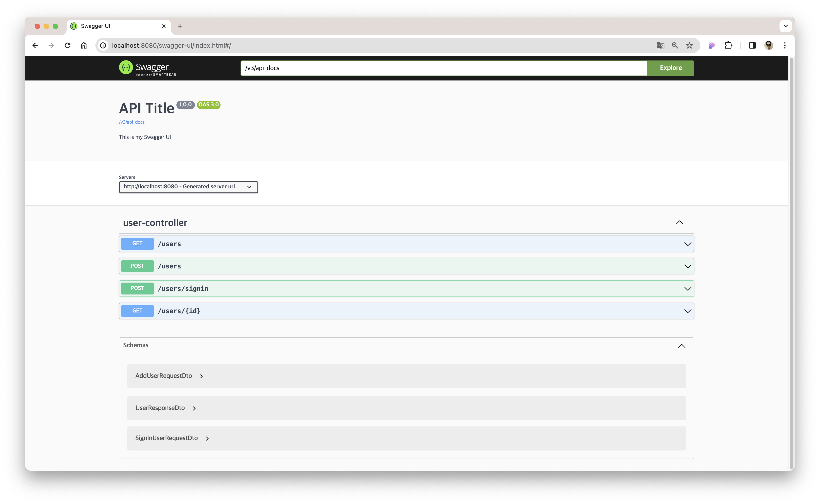Bookmark page with the star icon
The height and width of the screenshot is (504, 820).
[689, 45]
